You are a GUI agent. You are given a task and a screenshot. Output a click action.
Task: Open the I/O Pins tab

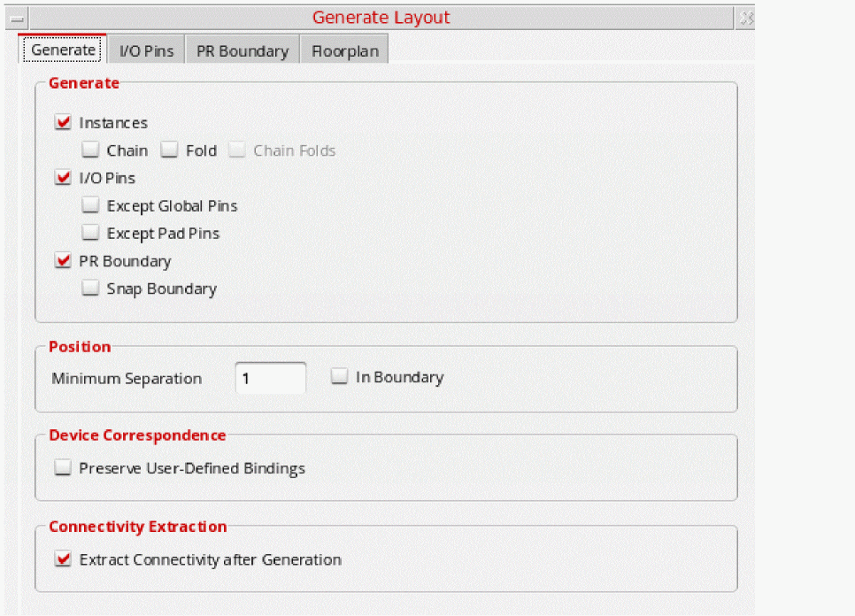click(147, 51)
